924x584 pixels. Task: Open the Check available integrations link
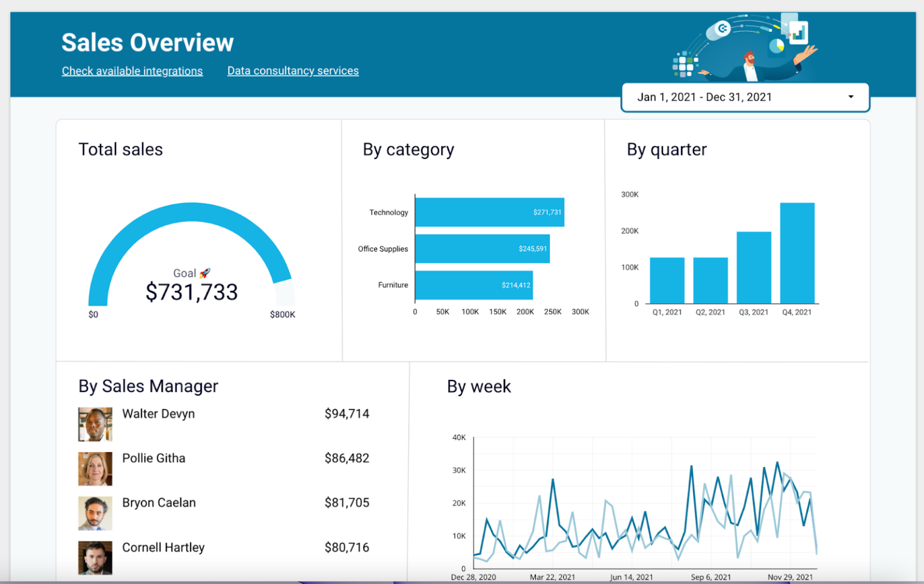pos(132,70)
